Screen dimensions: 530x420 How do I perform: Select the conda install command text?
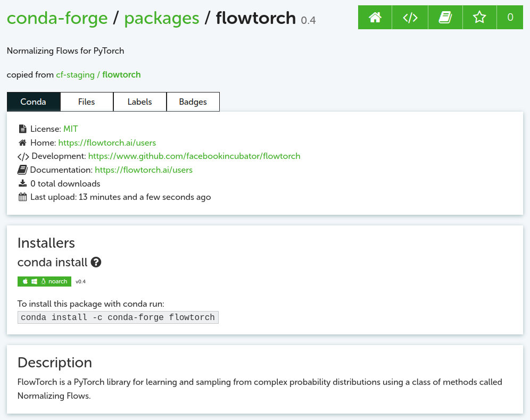[x=117, y=317]
